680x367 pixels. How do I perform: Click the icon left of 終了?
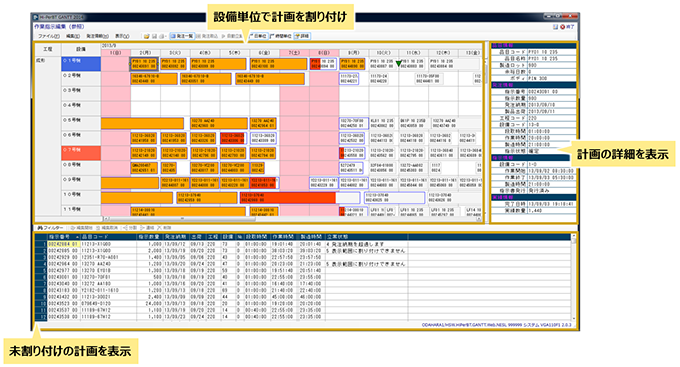click(556, 27)
